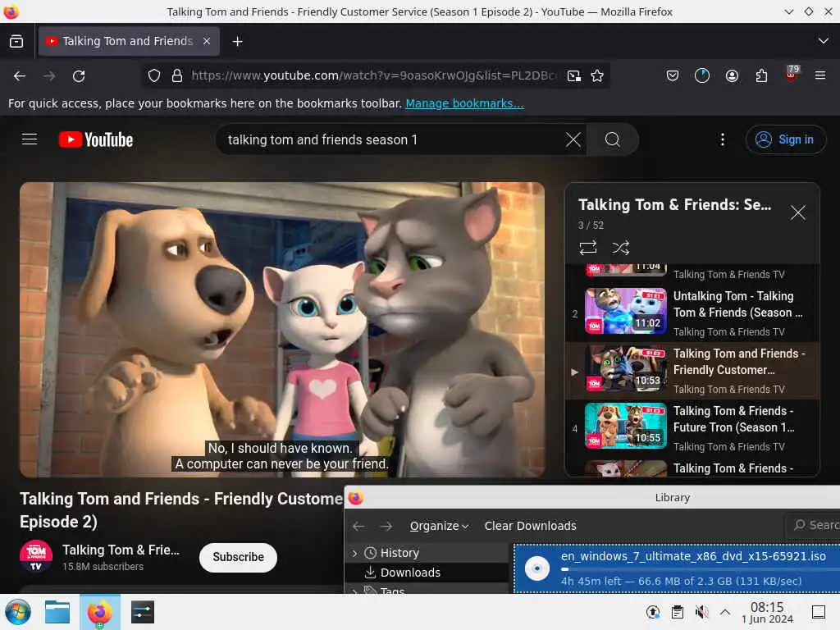
Task: Play Untalking Tom playlist video
Action: 692,313
